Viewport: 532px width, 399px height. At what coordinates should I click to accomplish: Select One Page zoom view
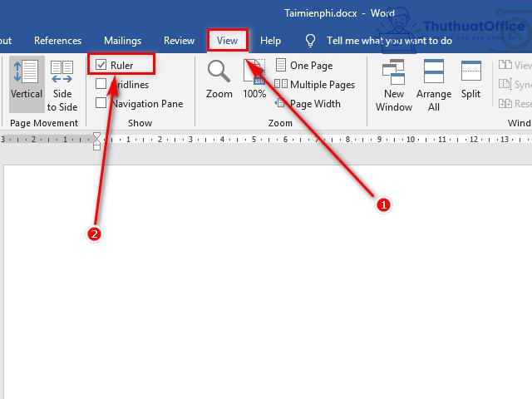(303, 65)
